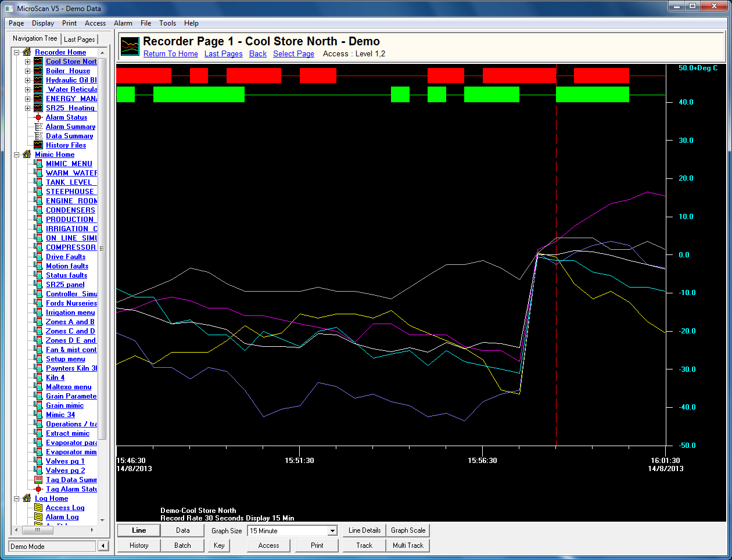732x560 pixels.
Task: Click the Demo Mode left arrow button
Action: pyautogui.click(x=103, y=545)
